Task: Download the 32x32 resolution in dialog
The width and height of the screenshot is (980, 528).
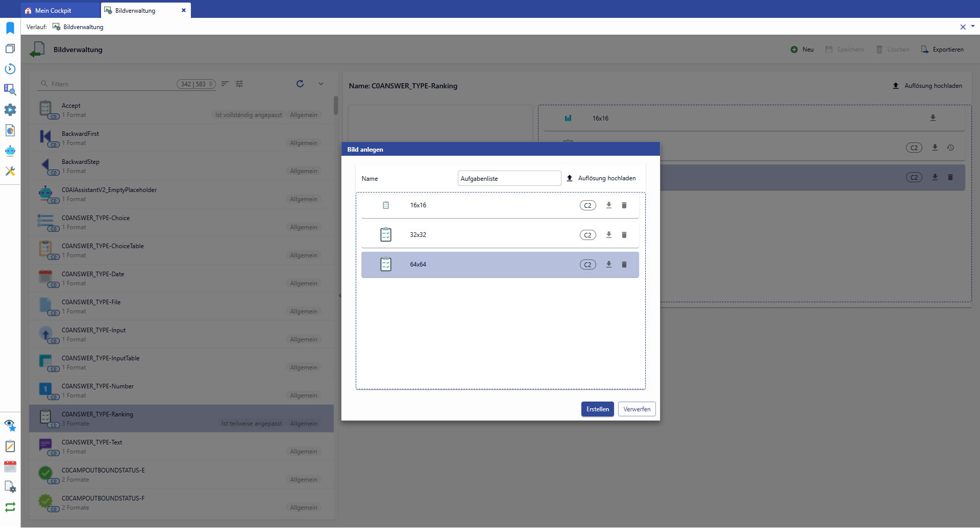Action: pyautogui.click(x=608, y=235)
